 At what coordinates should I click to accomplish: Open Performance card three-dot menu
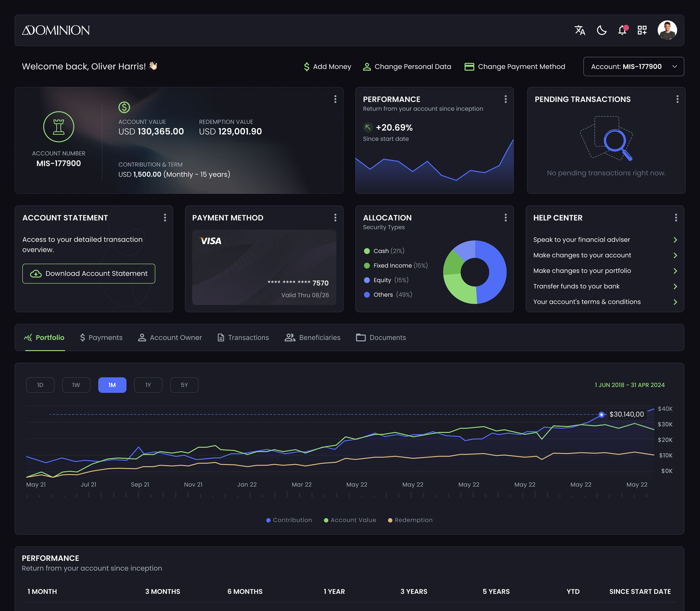505,99
